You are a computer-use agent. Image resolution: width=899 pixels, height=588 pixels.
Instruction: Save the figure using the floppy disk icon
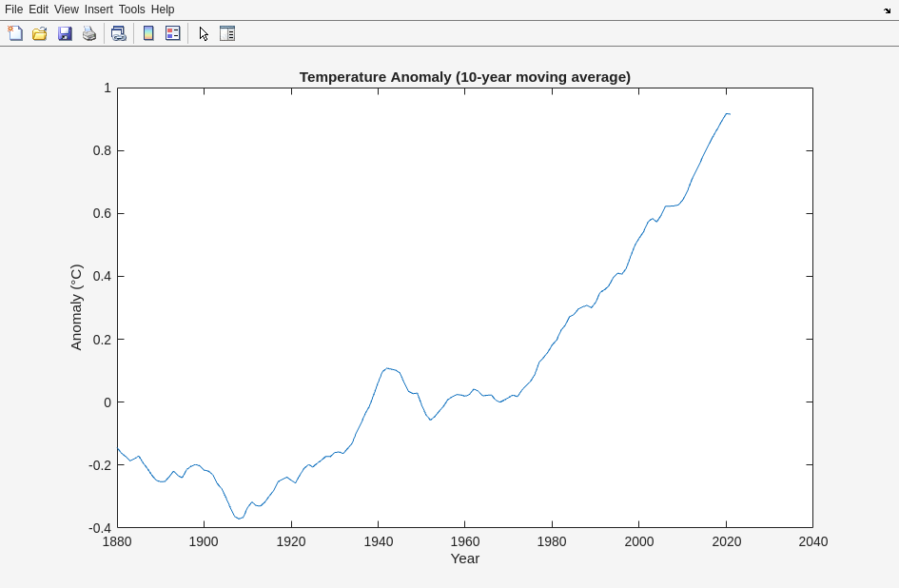click(x=65, y=33)
